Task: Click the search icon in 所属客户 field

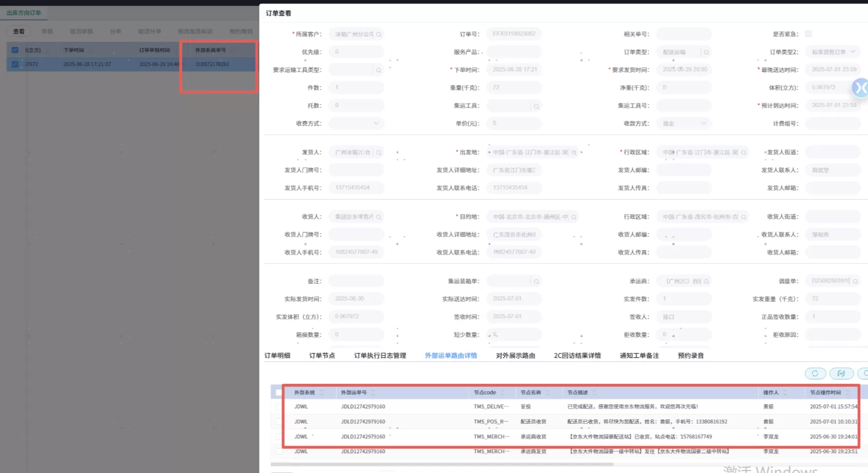Action: 379,34
